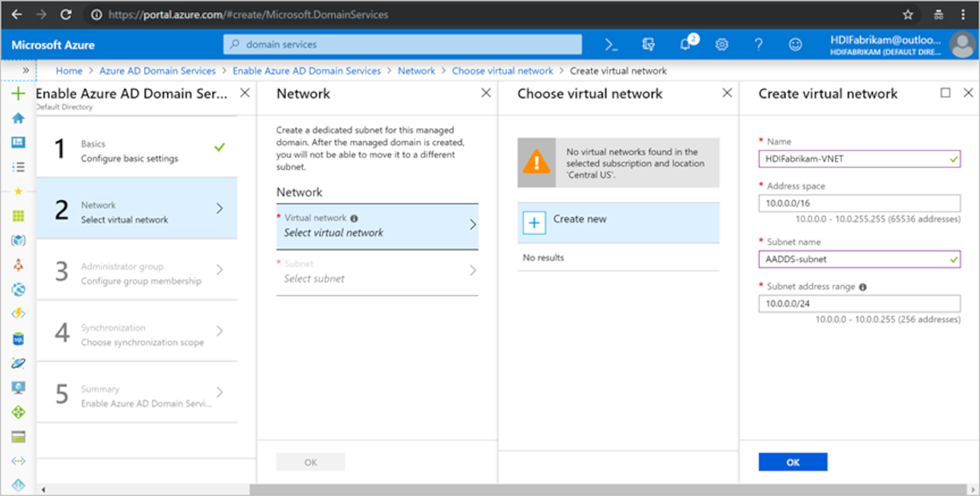Bookmark this page with star icon
This screenshot has height=496, width=980.
(x=908, y=15)
